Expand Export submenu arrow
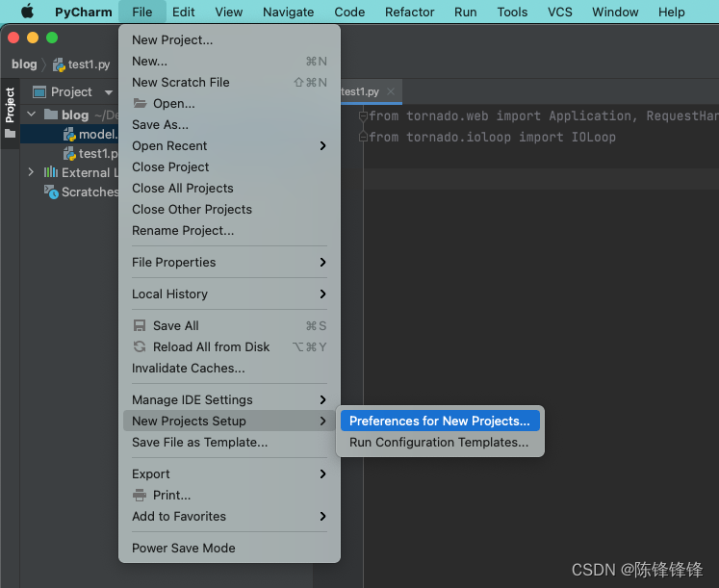Image resolution: width=719 pixels, height=588 pixels. [322, 473]
